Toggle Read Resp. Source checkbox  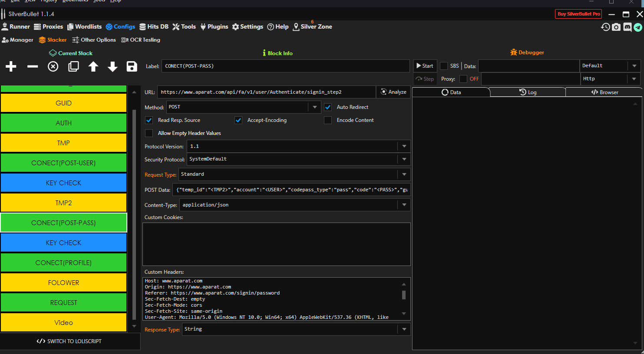tap(149, 120)
